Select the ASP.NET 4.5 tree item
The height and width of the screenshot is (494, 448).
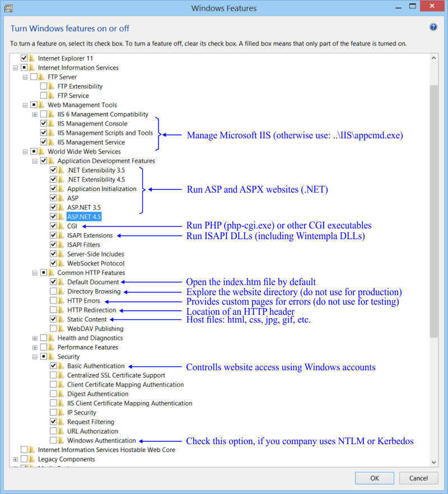pos(84,217)
